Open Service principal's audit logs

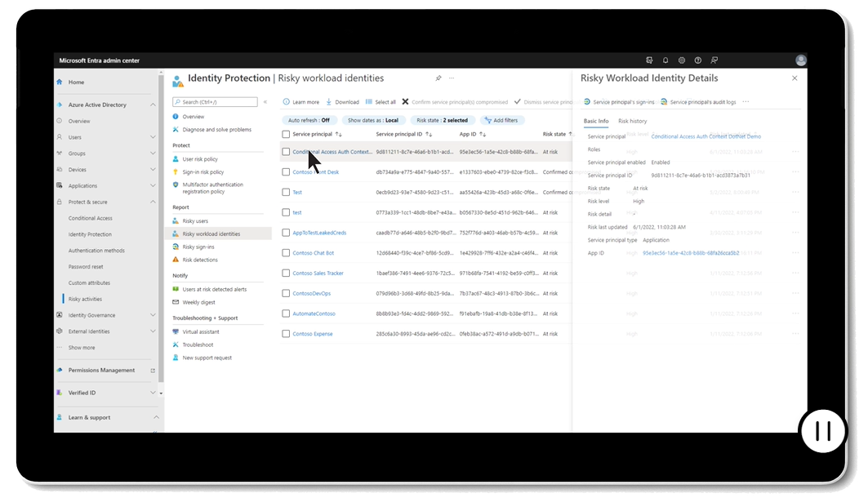(698, 102)
